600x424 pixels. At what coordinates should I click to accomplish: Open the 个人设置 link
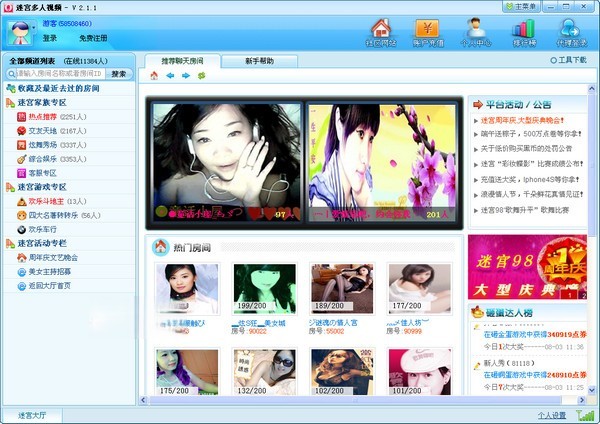pyautogui.click(x=552, y=416)
